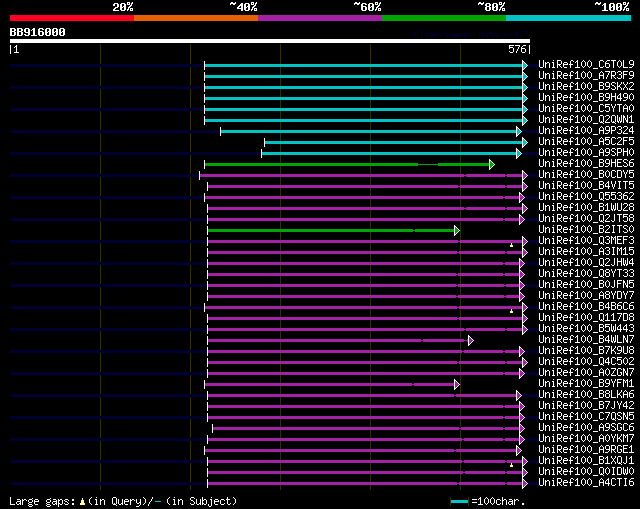Click the UniRef100_Q2QWN1 label
640x509 pixels.
point(586,119)
